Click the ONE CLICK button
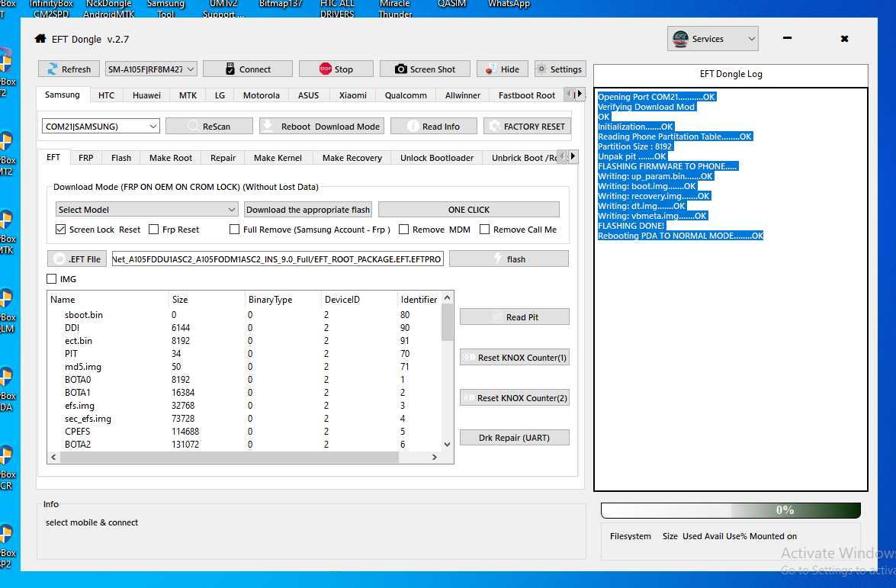Screen dimensions: 896x588 (x=468, y=210)
